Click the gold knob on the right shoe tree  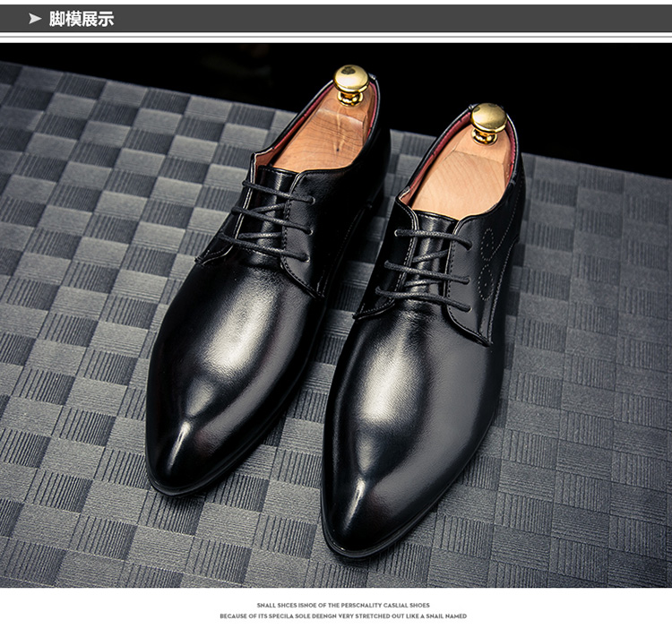click(x=488, y=121)
